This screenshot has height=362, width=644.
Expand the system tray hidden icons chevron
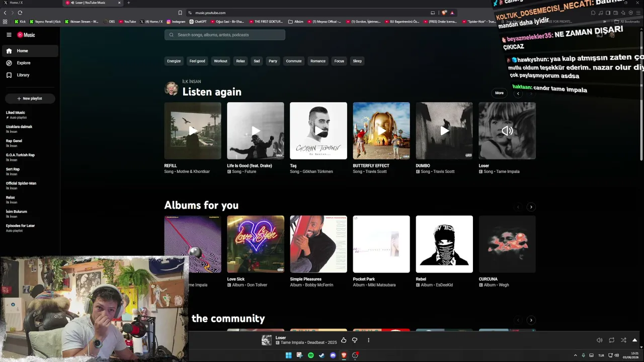click(x=576, y=355)
